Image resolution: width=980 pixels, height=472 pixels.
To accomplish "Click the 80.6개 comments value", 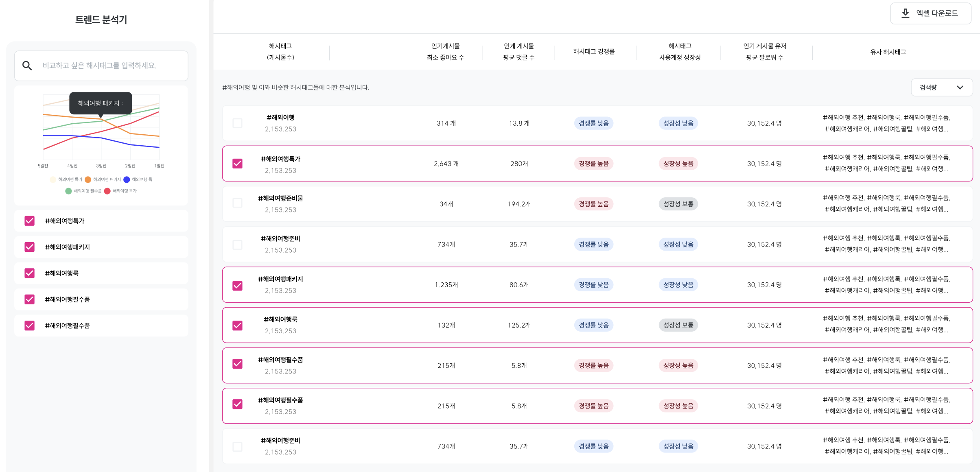I will coord(519,285).
